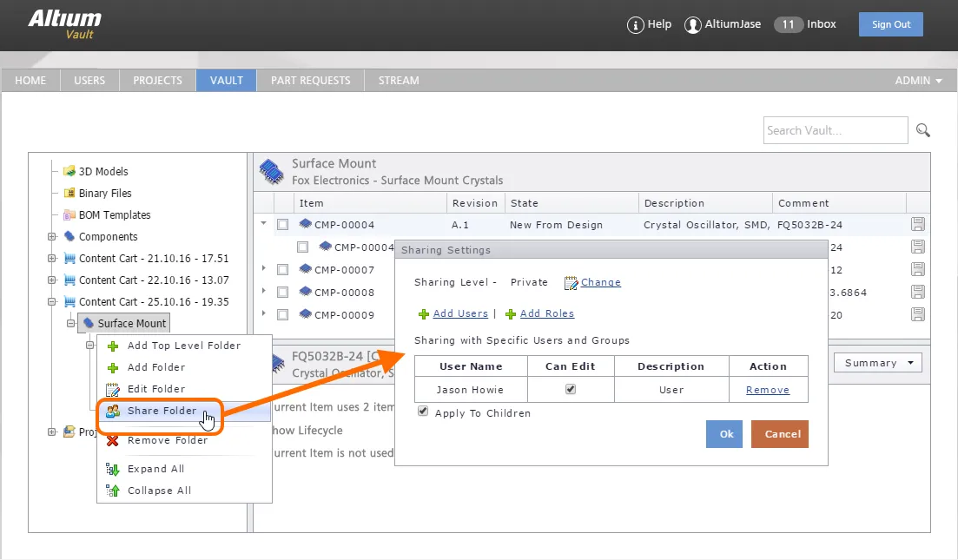Click the magnifier search icon
958x560 pixels.
(x=922, y=130)
